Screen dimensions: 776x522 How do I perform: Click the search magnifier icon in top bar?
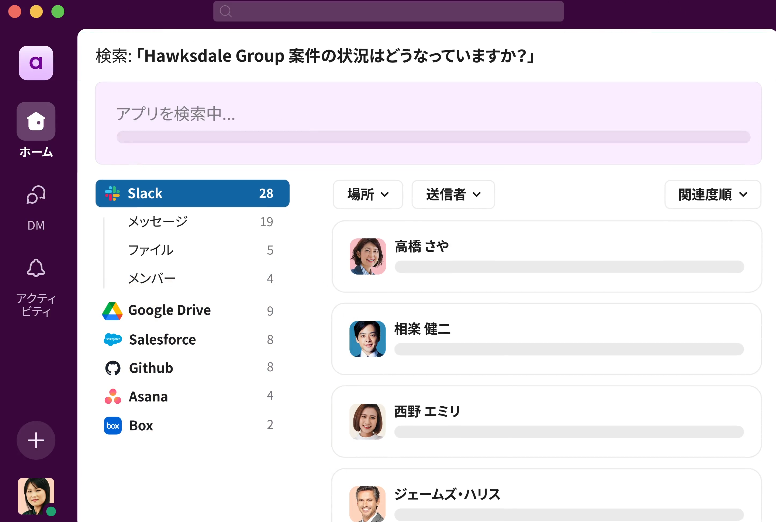[x=226, y=11]
